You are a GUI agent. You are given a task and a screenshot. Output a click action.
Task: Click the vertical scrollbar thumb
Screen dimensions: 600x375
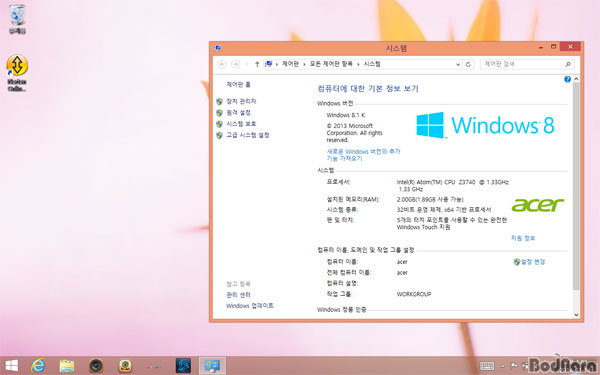point(576,186)
